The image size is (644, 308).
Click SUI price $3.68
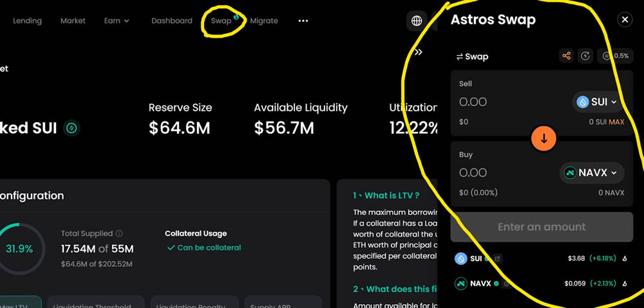pos(576,258)
